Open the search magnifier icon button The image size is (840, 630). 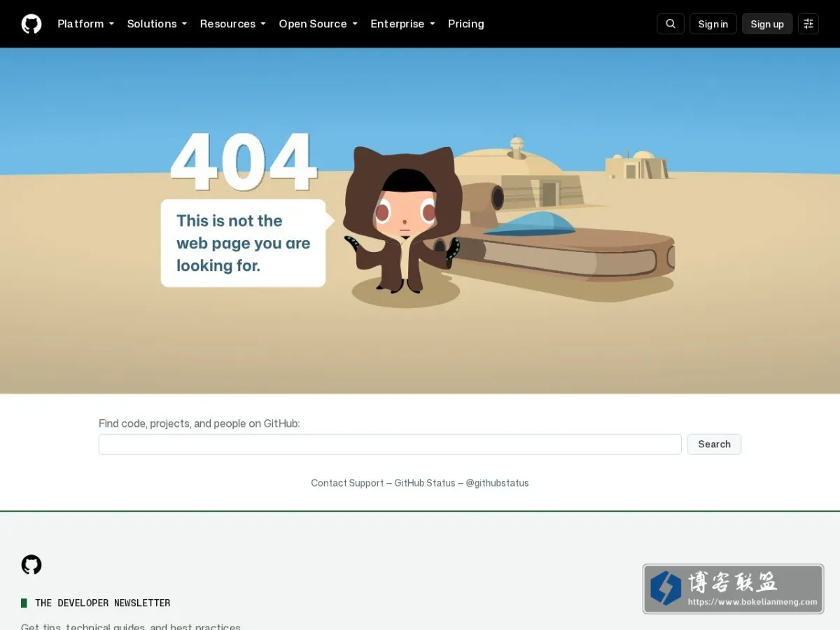point(671,24)
